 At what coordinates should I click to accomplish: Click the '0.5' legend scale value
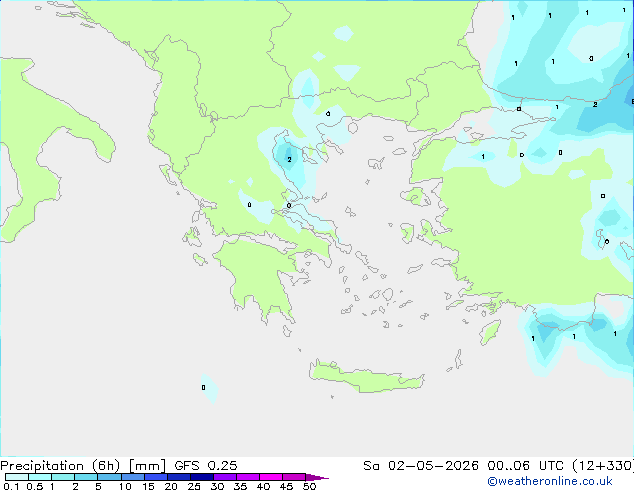click(35, 486)
